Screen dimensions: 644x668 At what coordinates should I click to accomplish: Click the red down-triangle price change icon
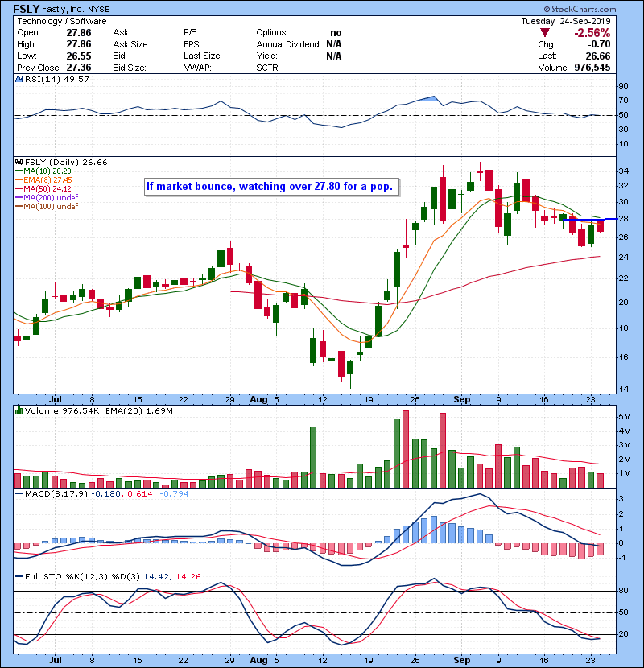(x=544, y=33)
